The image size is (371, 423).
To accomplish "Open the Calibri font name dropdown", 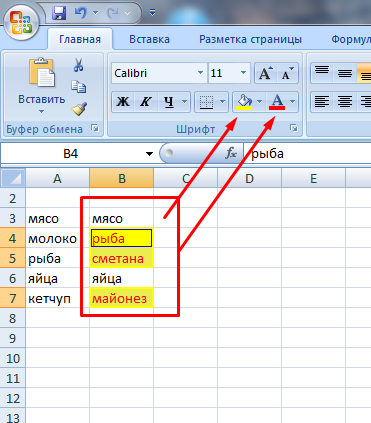I will point(200,73).
